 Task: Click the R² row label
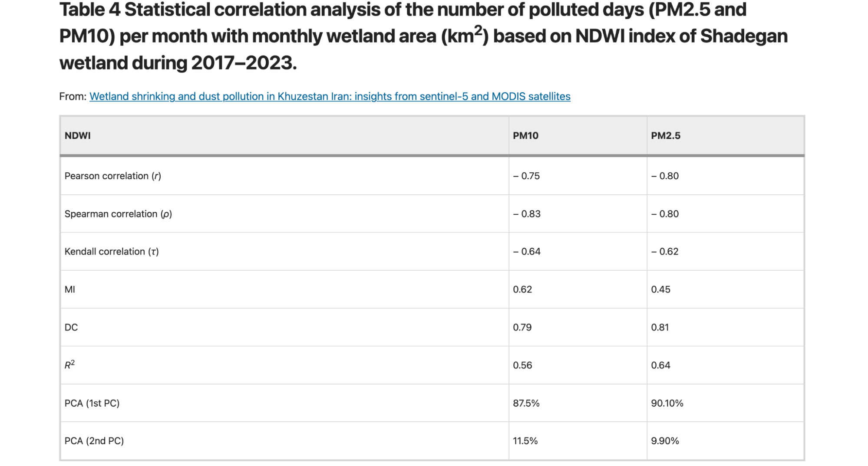tap(69, 365)
